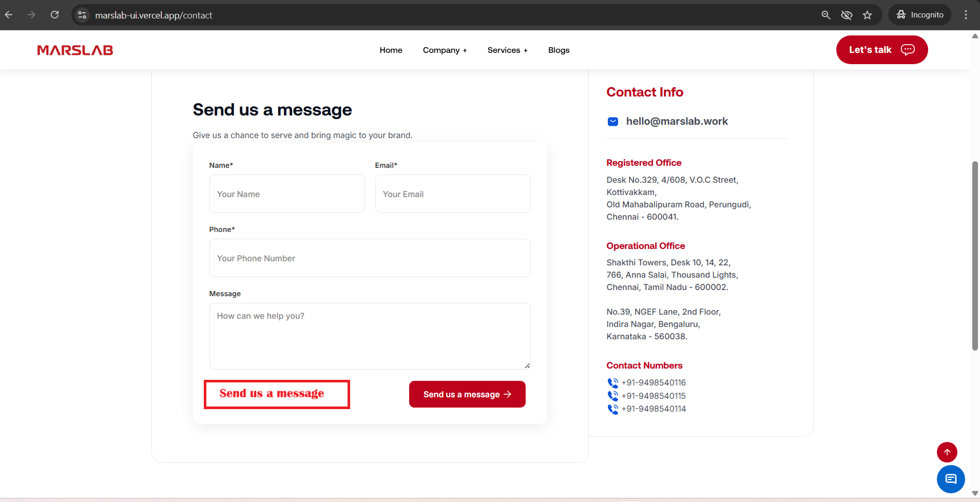Click the MARSLAB logo
This screenshot has width=980, height=502.
pos(75,50)
